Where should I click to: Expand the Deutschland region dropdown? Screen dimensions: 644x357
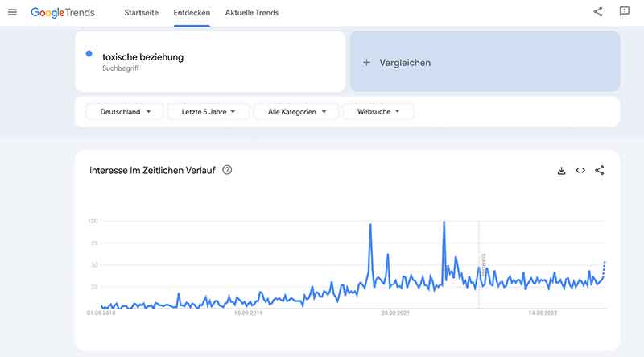pos(125,111)
